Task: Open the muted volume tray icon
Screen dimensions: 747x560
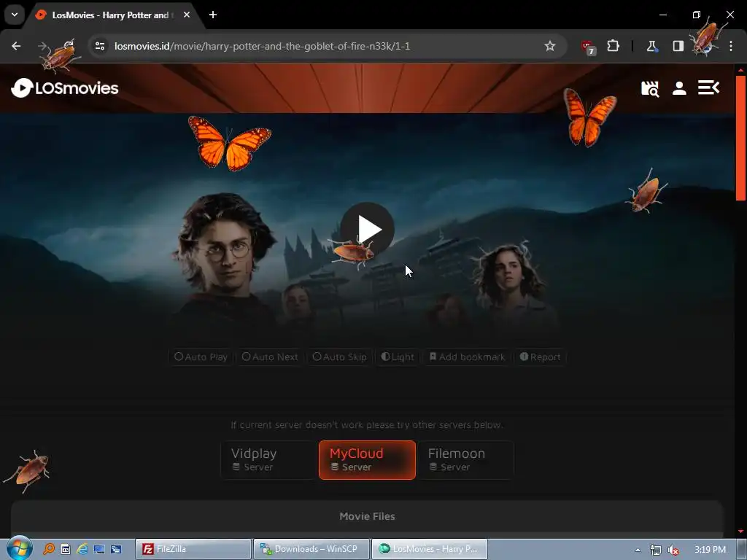Action: pos(673,550)
